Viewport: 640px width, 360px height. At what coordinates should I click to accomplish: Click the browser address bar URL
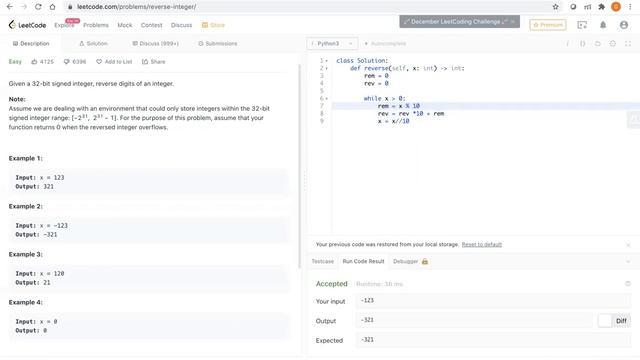[137, 7]
